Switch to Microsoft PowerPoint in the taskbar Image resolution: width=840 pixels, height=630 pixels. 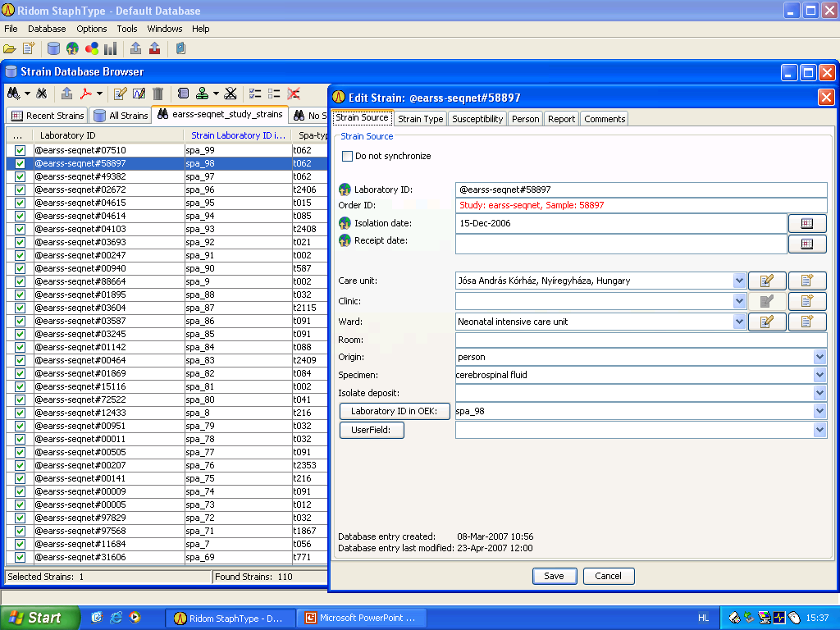pyautogui.click(x=362, y=619)
